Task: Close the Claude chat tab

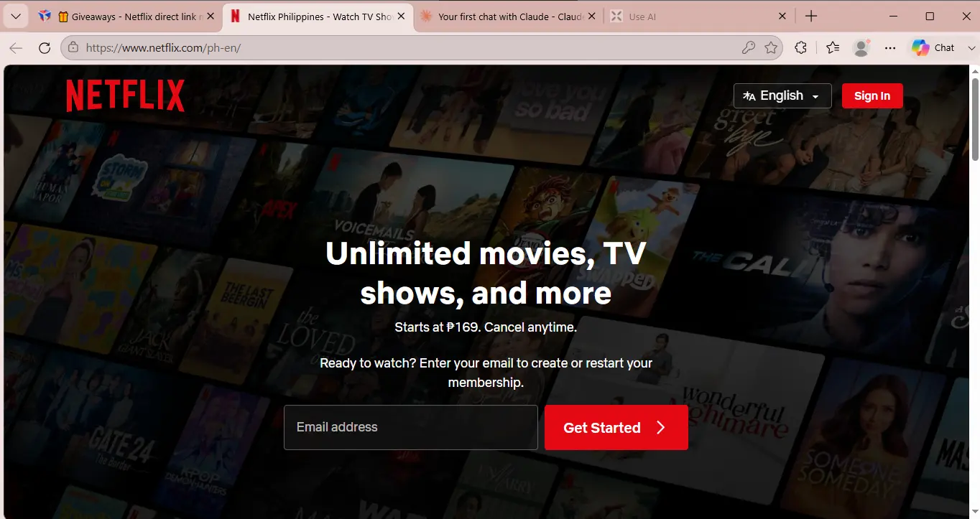Action: click(592, 17)
